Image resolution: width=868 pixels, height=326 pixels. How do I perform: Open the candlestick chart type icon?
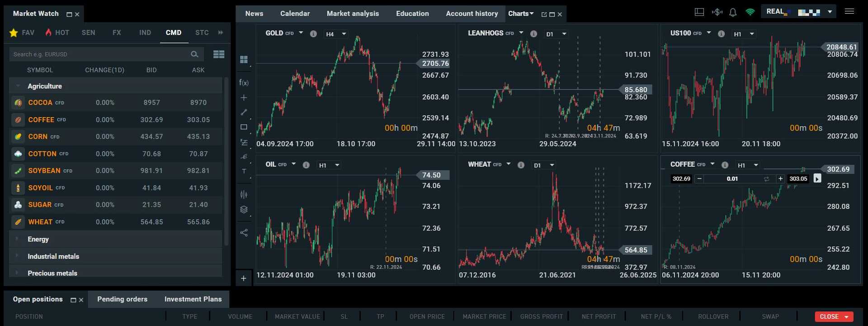coord(244,195)
